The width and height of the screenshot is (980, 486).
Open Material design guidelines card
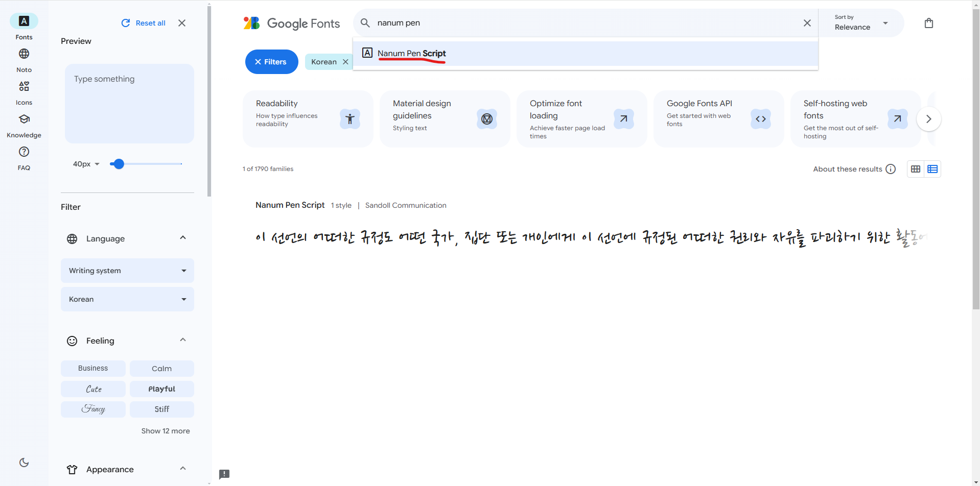(x=445, y=119)
